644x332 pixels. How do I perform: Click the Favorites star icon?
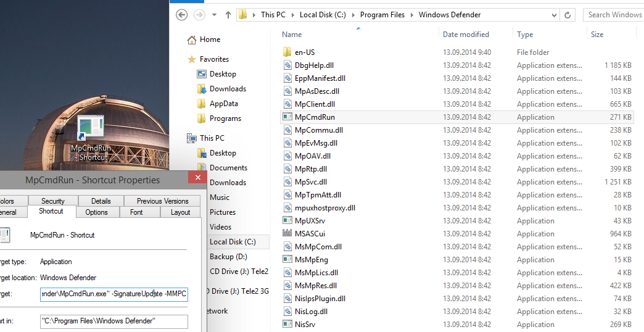click(x=192, y=59)
